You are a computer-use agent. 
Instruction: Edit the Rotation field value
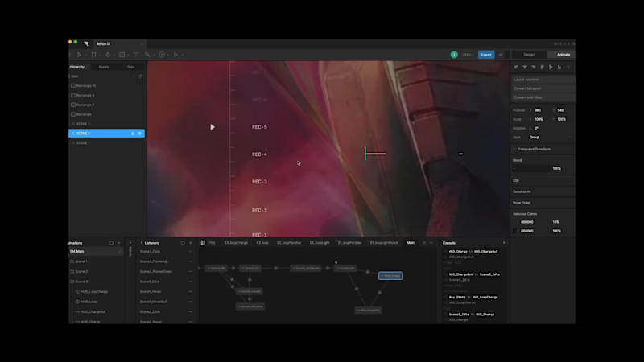(x=536, y=128)
